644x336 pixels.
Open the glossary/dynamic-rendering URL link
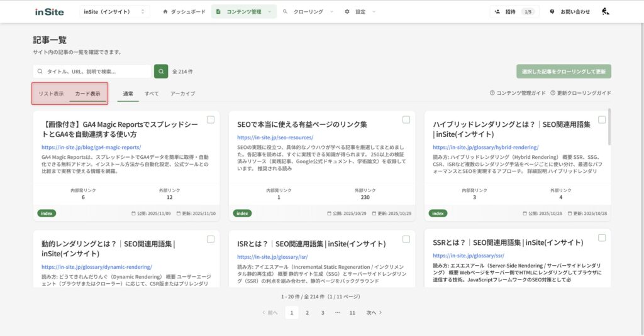[96, 267]
